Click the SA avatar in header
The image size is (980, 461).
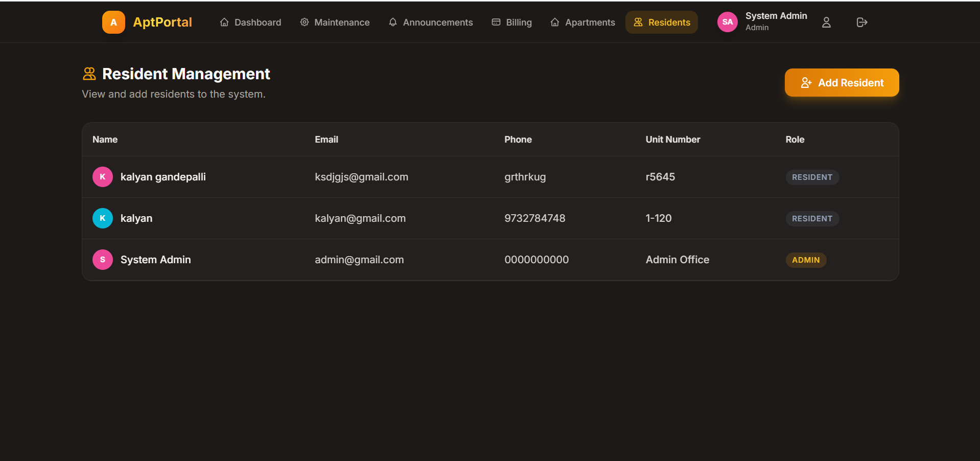coord(728,22)
